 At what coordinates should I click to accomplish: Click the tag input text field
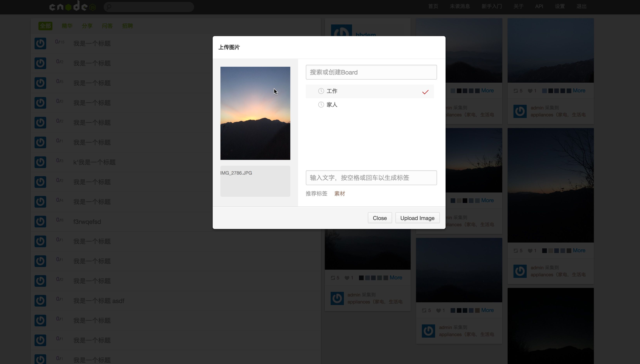(x=371, y=178)
